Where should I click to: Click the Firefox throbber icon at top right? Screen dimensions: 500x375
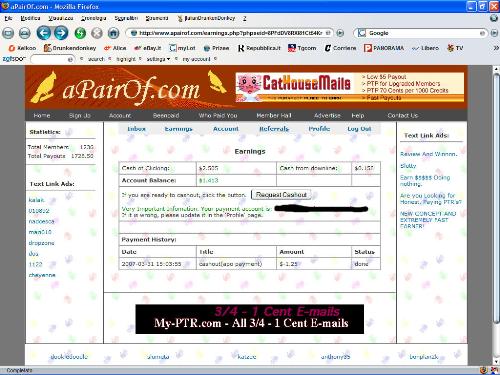pyautogui.click(x=494, y=18)
